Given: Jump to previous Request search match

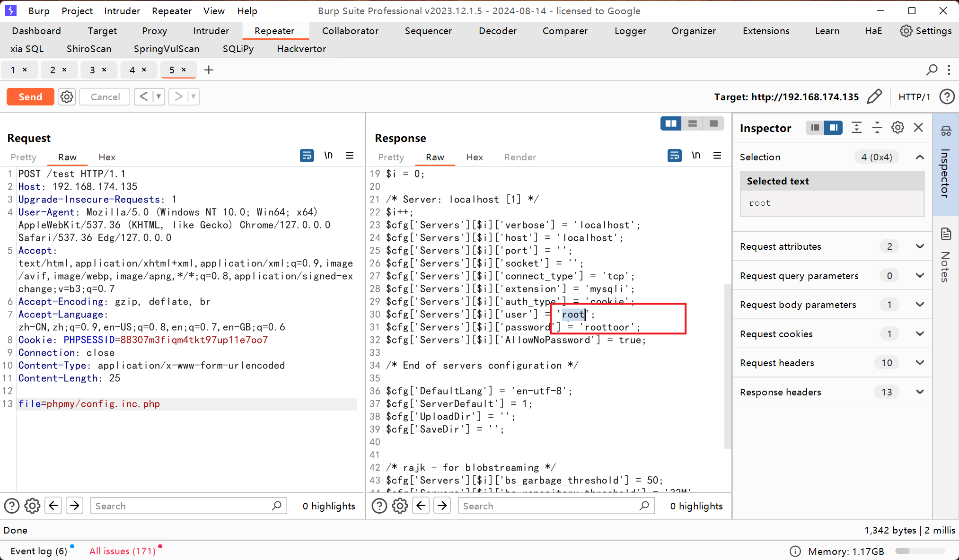Looking at the screenshot, I should pyautogui.click(x=53, y=506).
